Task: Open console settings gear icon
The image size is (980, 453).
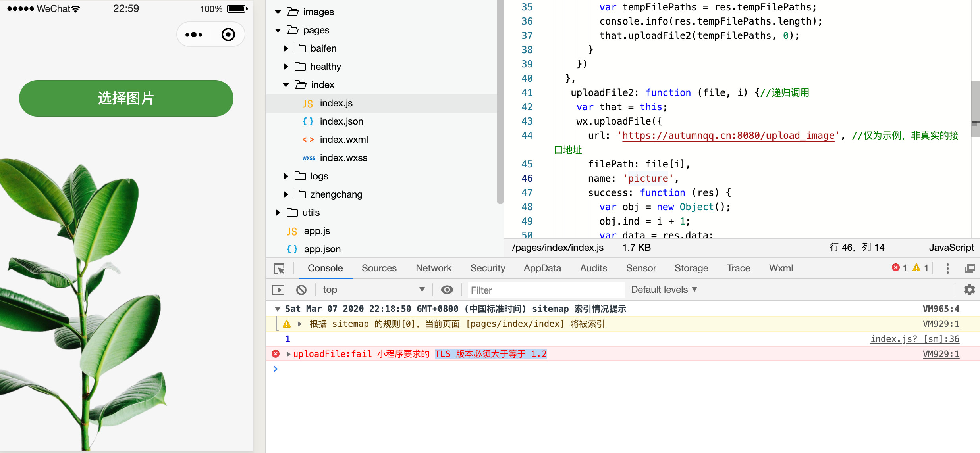Action: (x=969, y=290)
